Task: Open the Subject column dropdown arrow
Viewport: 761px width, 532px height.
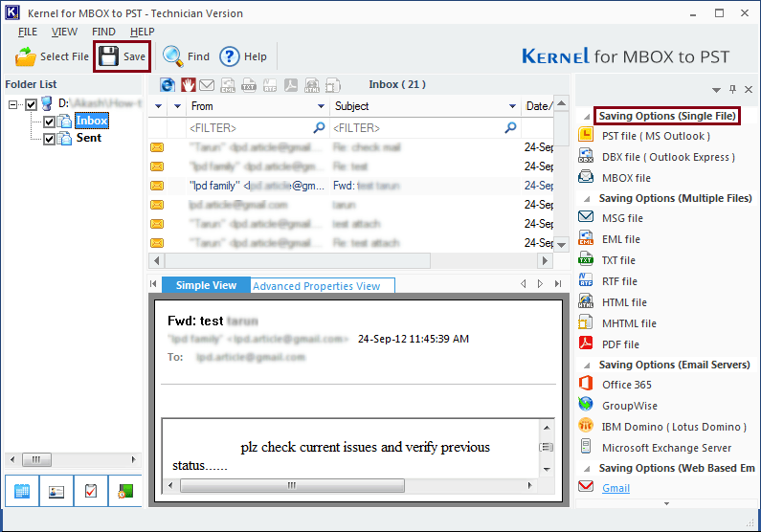Action: pos(512,106)
